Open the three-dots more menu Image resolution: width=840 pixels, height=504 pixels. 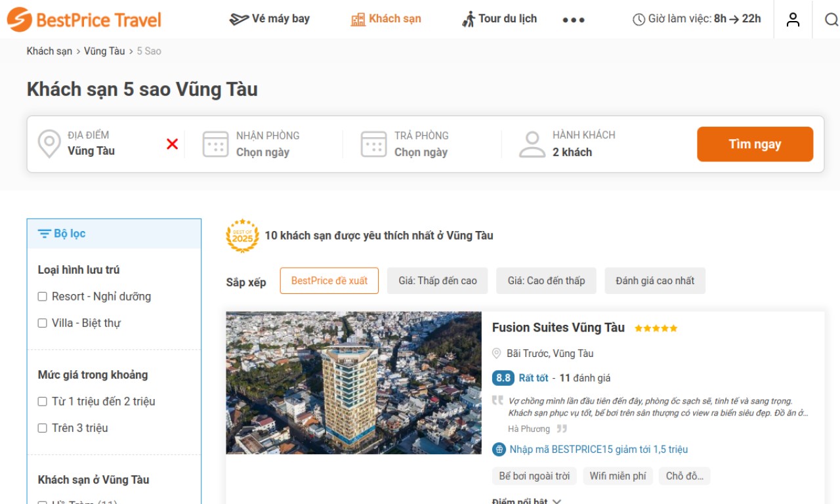point(574,20)
